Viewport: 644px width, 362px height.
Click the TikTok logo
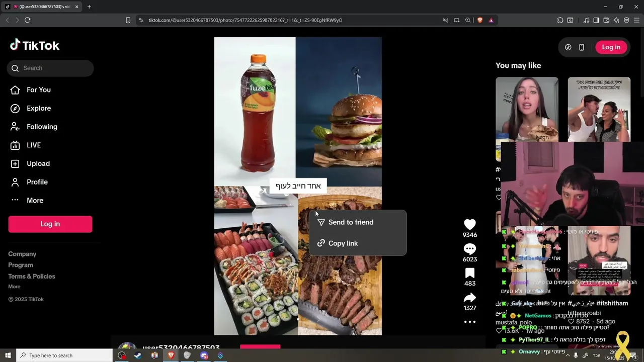tap(35, 45)
